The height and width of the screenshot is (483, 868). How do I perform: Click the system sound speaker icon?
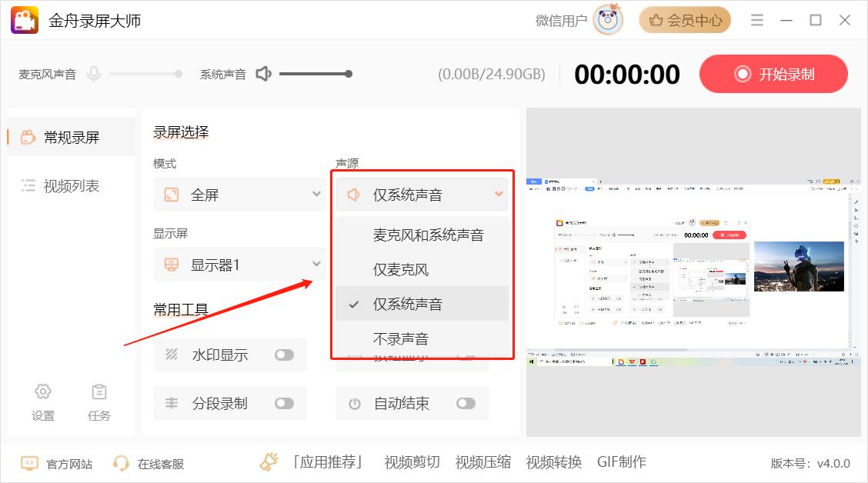point(262,73)
